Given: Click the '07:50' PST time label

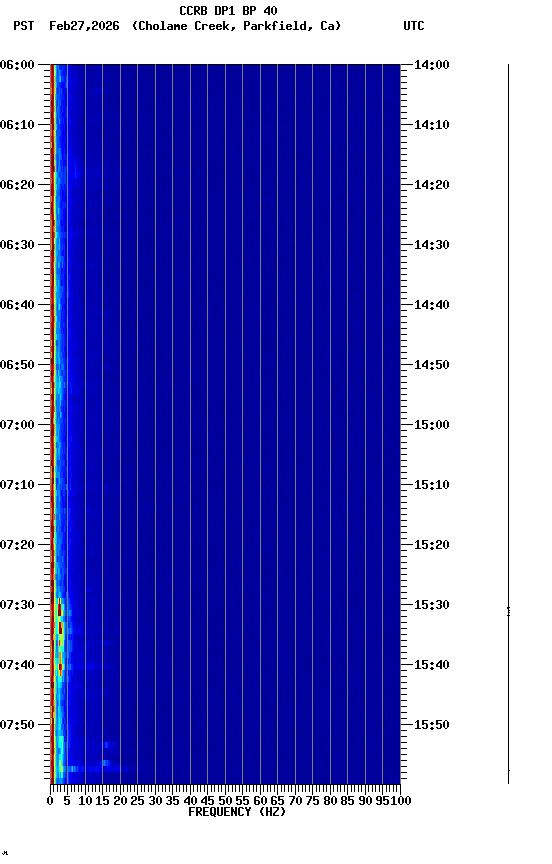Looking at the screenshot, I should point(17,726).
